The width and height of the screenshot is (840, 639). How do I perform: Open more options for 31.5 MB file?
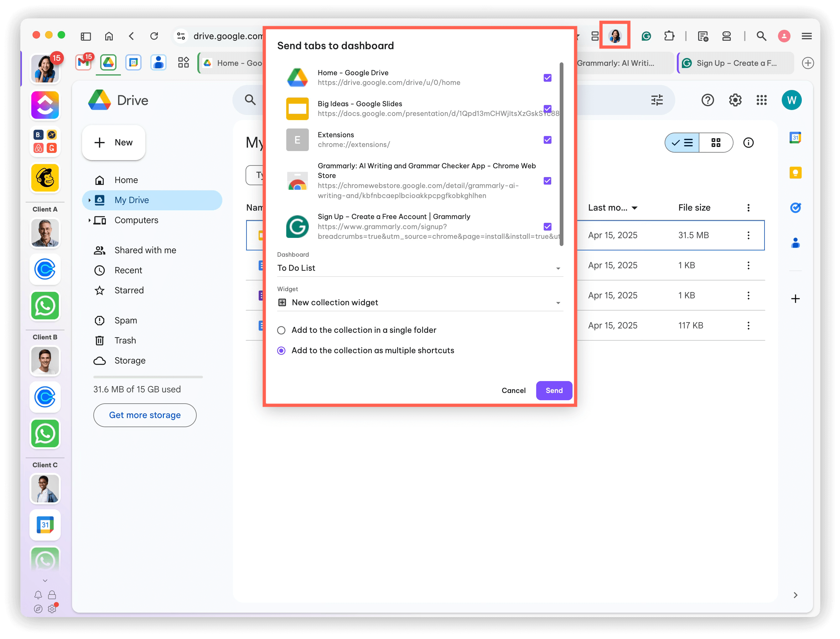coord(748,235)
